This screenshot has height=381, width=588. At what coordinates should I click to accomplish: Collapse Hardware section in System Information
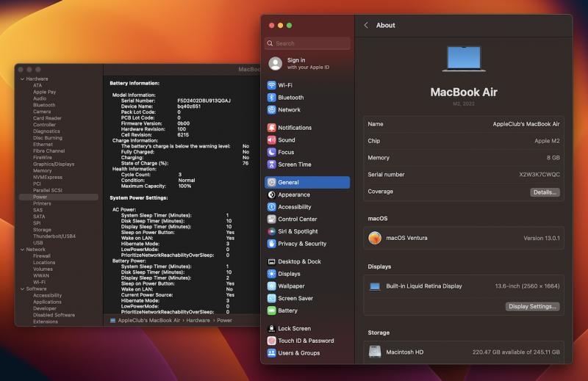coord(23,79)
